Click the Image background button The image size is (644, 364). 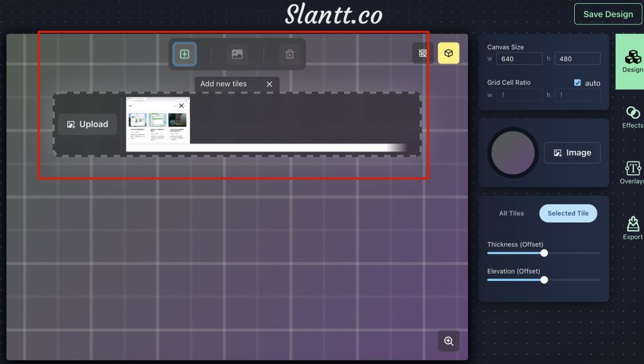[572, 153]
